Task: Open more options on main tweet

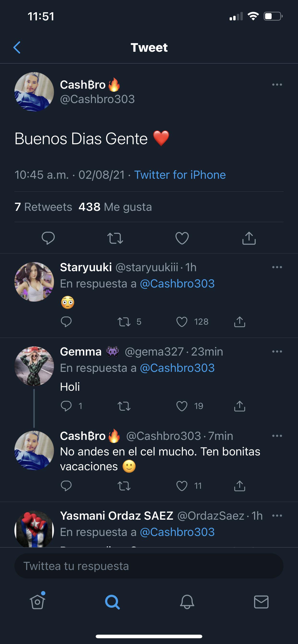Action: (277, 85)
